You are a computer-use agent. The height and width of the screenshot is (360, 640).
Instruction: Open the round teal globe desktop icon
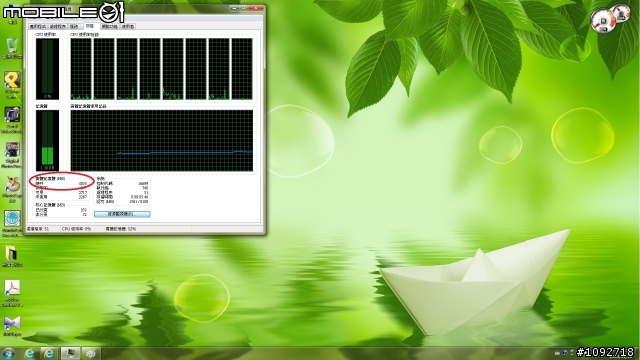coord(12,224)
